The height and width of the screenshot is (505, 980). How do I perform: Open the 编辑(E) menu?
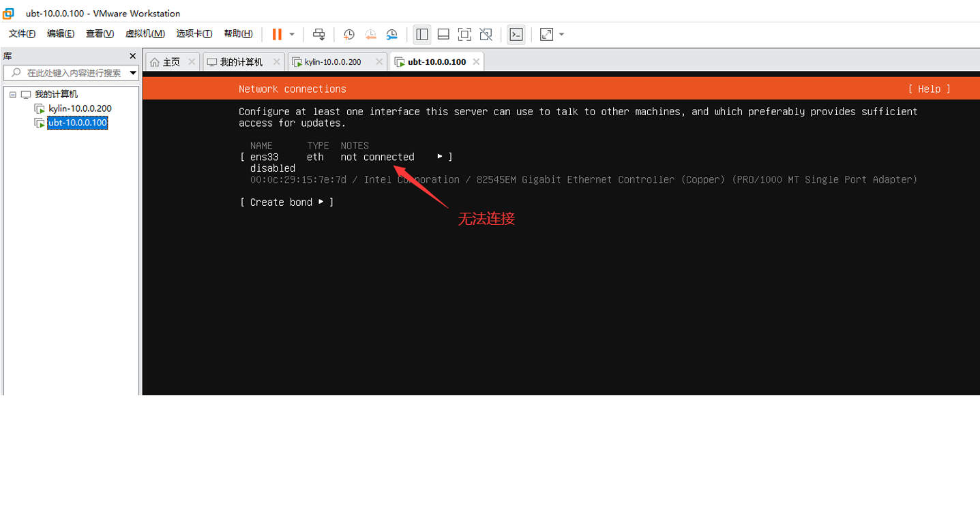[61, 34]
